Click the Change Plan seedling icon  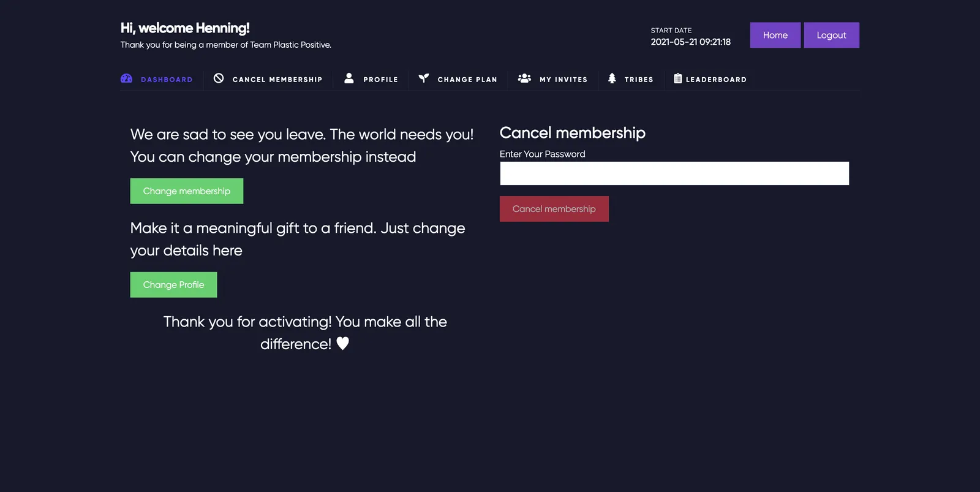(424, 78)
